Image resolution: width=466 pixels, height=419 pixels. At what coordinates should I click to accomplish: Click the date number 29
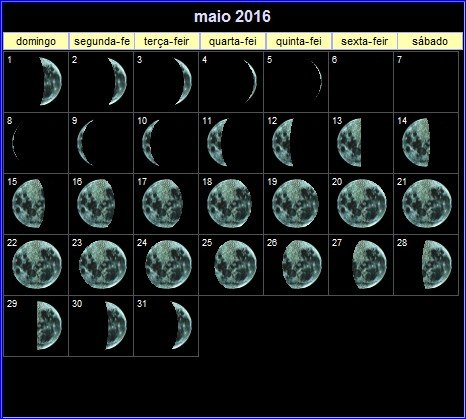[x=12, y=304]
